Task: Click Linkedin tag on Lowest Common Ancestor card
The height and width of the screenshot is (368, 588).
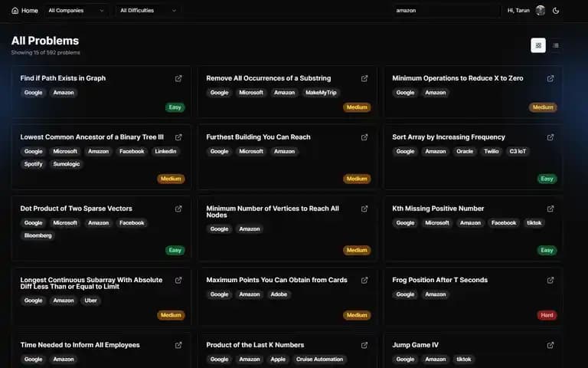Action: coord(165,151)
